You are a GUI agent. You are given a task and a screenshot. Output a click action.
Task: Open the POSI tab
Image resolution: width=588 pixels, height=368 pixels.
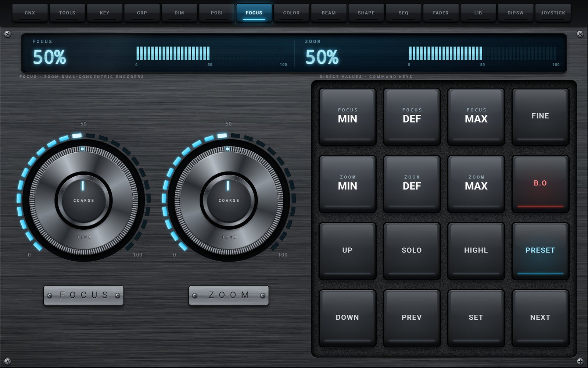point(216,13)
